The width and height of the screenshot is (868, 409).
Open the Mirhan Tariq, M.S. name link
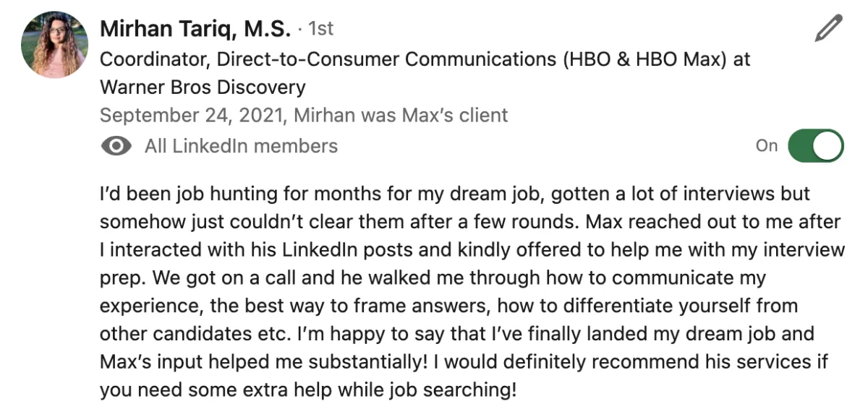[x=195, y=29]
